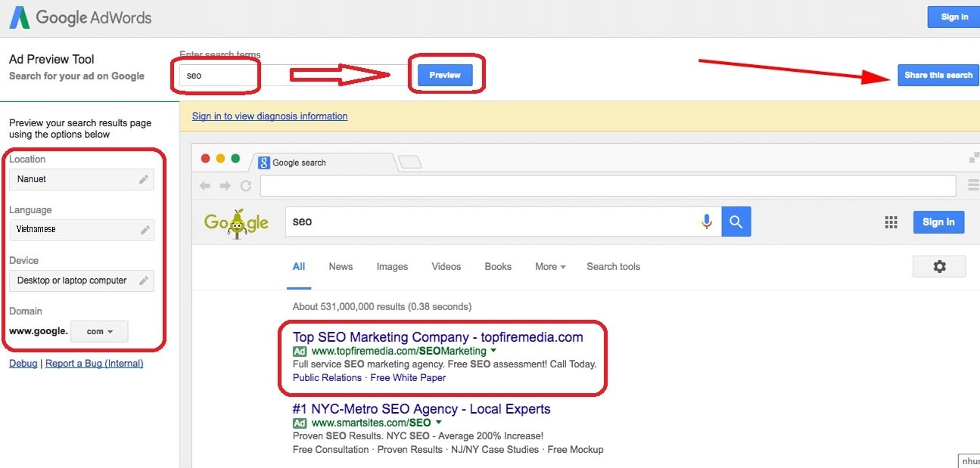Click the AdWords Sign in button
Viewport: 980px width, 468px height.
click(954, 17)
